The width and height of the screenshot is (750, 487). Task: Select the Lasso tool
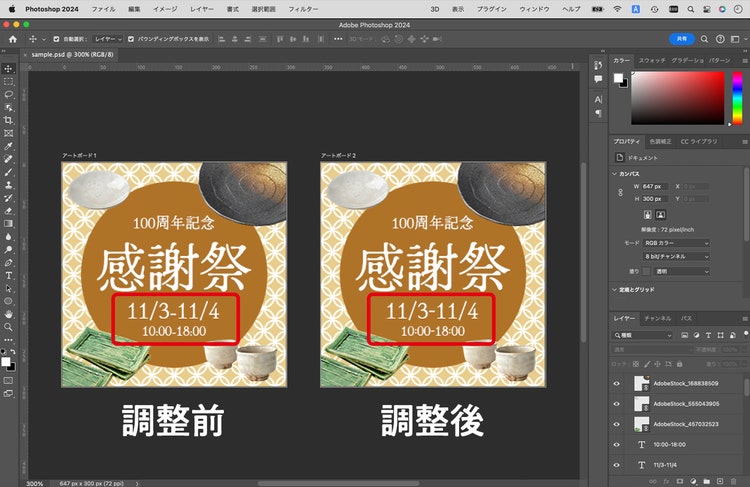[x=9, y=95]
